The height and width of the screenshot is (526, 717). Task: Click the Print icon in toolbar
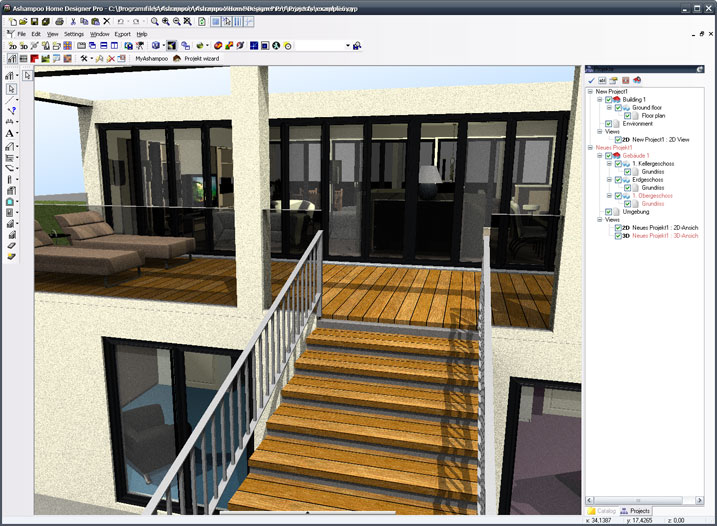click(x=60, y=21)
